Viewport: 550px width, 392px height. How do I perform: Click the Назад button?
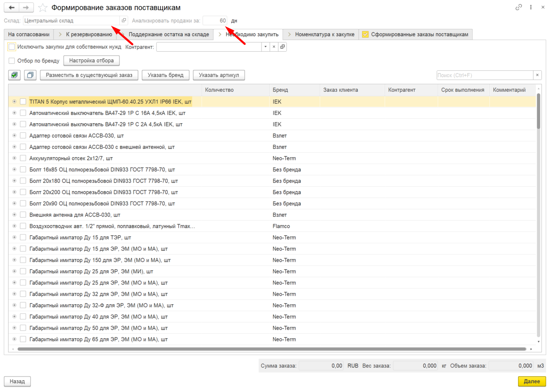pos(17,381)
